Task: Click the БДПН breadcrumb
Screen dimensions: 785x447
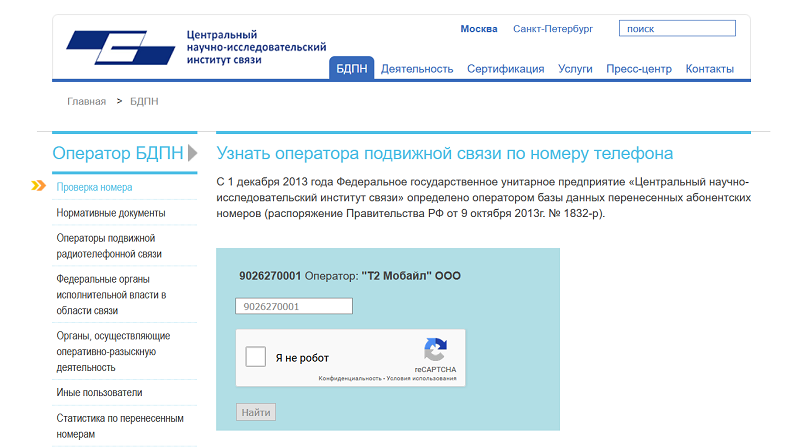Action: coord(144,102)
